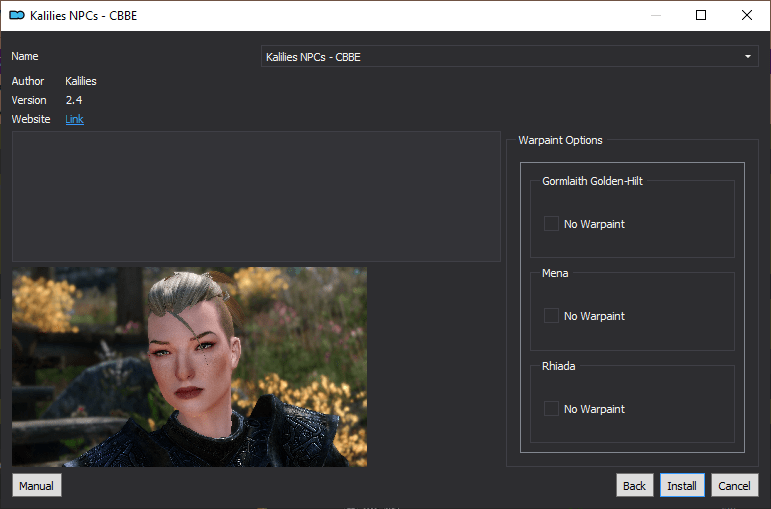Select the Rhiada group label
Screen dimensions: 771x509
pos(559,366)
